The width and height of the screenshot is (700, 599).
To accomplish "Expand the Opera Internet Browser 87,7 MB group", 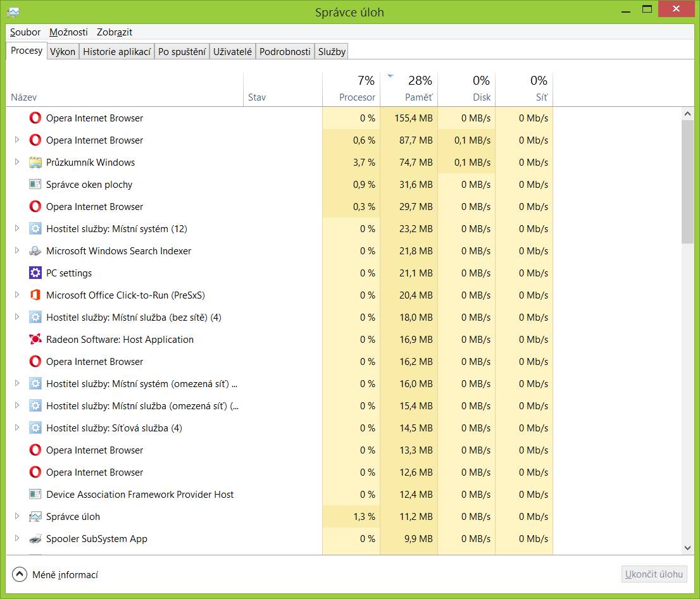I will (17, 140).
